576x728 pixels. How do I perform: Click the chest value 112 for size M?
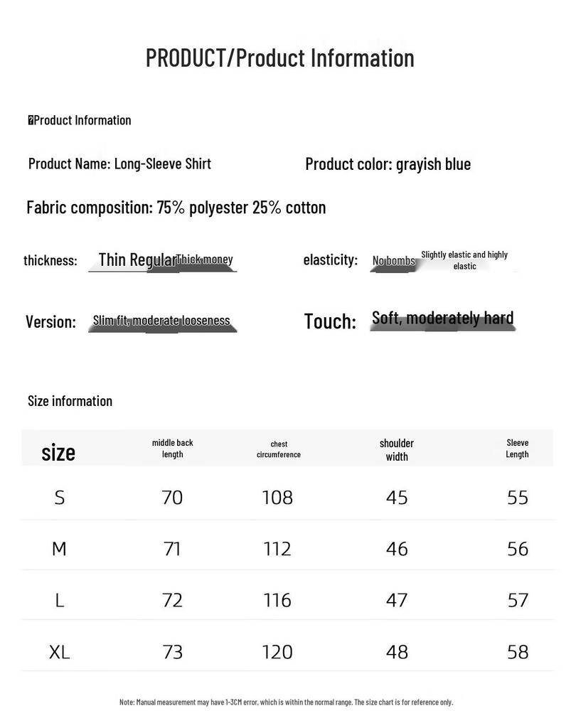277,549
